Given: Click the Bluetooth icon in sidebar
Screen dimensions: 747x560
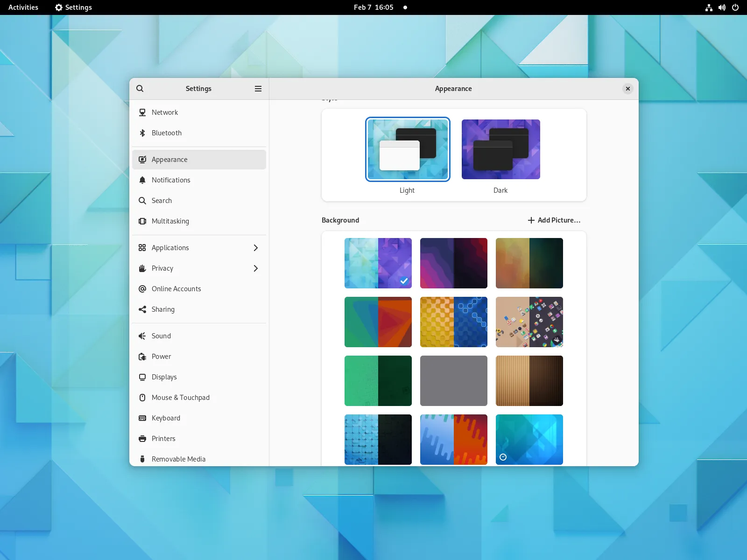Looking at the screenshot, I should [142, 133].
